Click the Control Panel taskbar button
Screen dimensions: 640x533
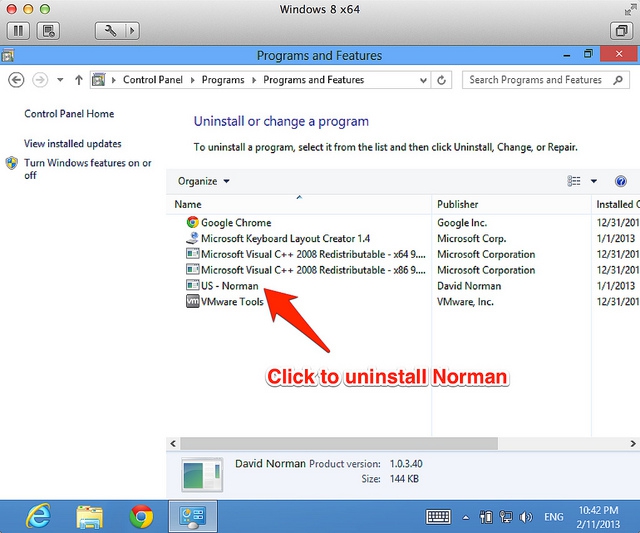coord(193,516)
